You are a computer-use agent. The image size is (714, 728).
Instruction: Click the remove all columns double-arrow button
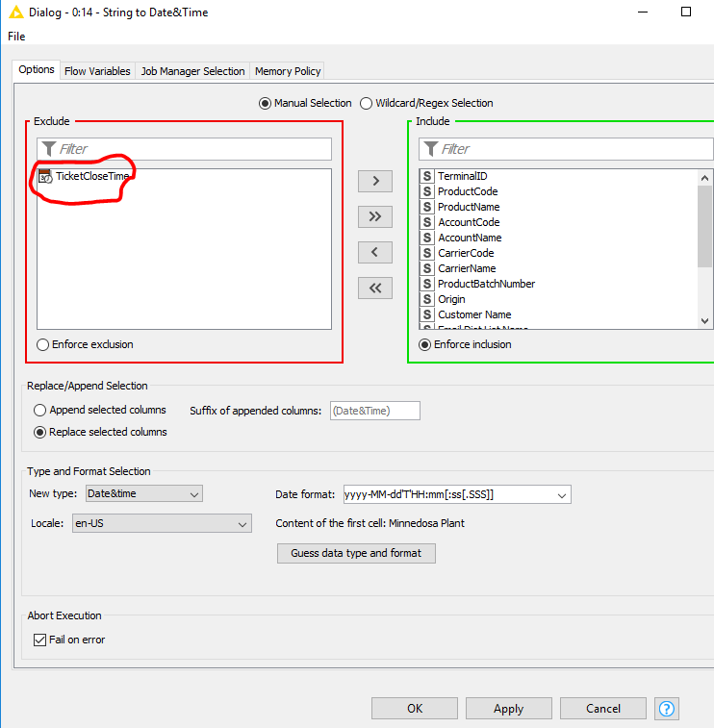point(374,288)
